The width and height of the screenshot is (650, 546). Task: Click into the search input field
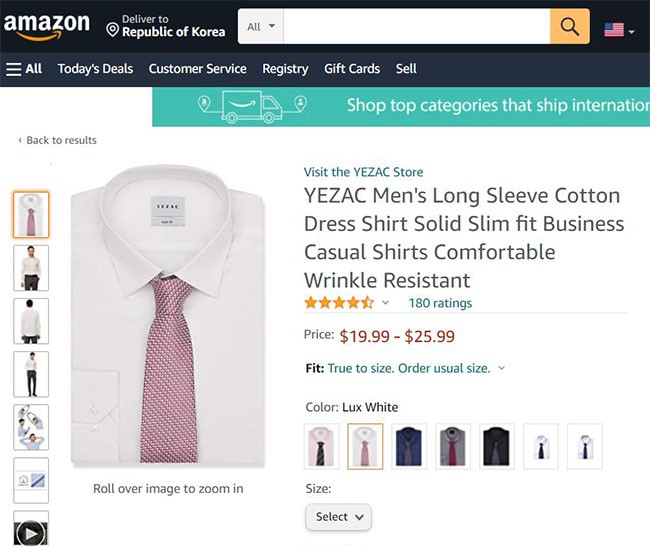417,26
